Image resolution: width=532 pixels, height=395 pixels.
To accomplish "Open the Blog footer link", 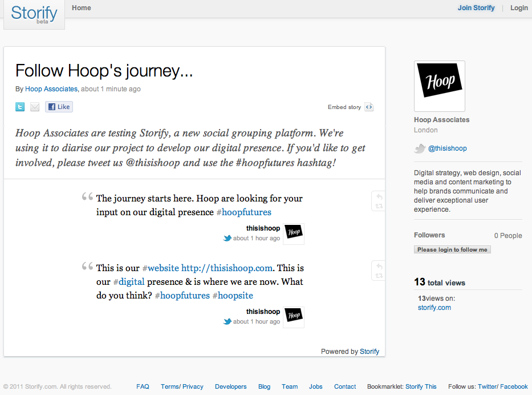I will click(265, 386).
